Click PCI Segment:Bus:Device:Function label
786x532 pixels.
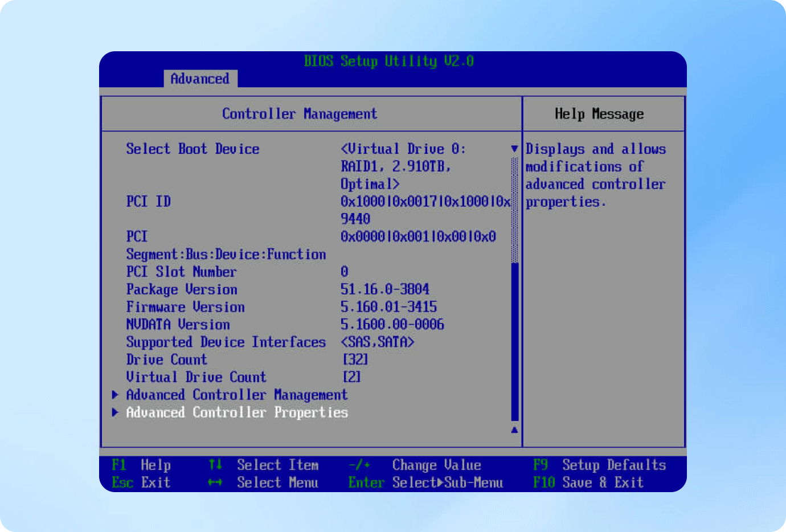tap(226, 245)
